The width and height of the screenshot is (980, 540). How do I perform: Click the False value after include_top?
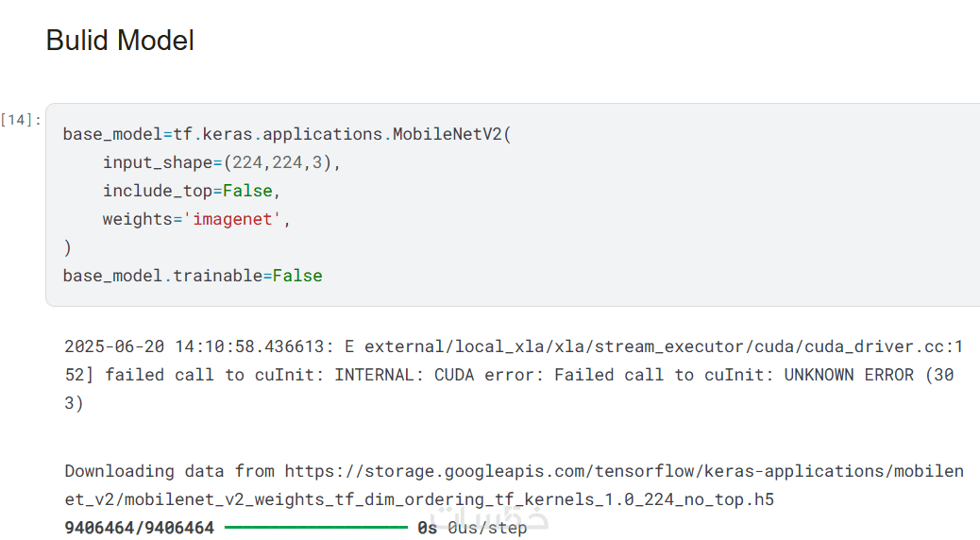247,191
